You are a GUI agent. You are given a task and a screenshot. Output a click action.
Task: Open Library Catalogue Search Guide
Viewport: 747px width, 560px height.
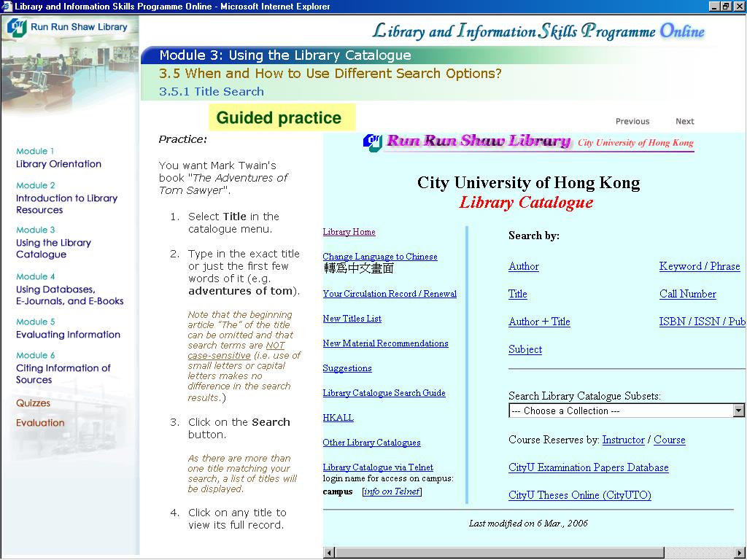[x=384, y=393]
